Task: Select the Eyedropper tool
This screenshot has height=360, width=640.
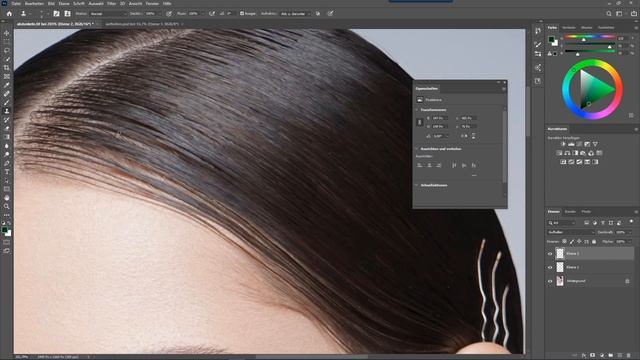Action: (7, 85)
